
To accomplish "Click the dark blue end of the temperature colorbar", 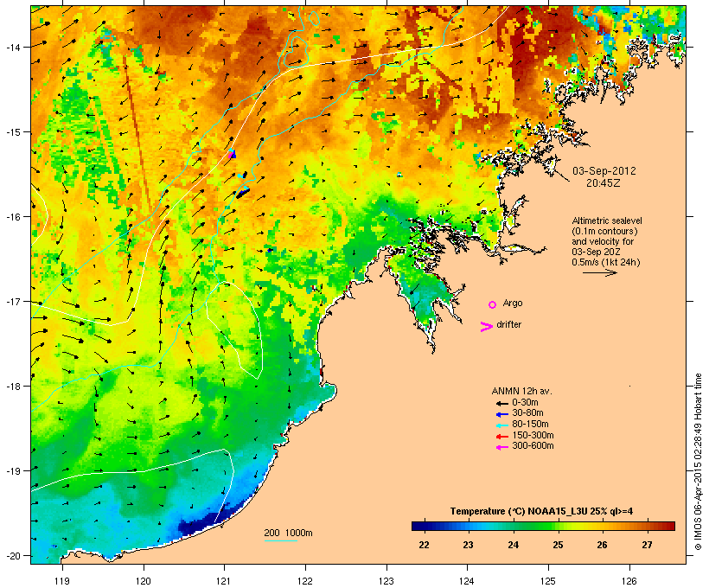I will tap(417, 526).
